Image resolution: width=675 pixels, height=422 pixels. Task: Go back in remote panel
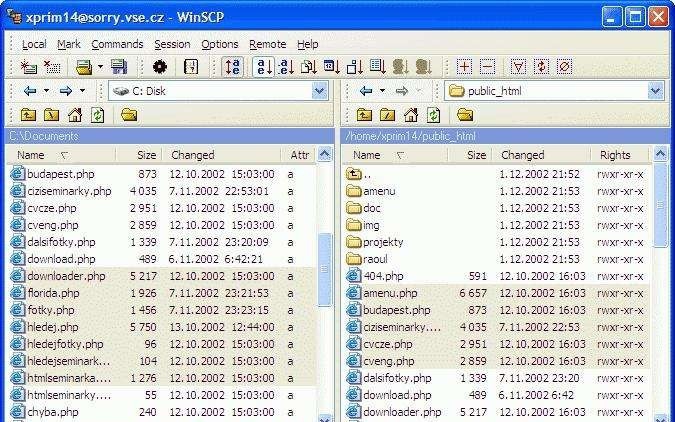[366, 91]
